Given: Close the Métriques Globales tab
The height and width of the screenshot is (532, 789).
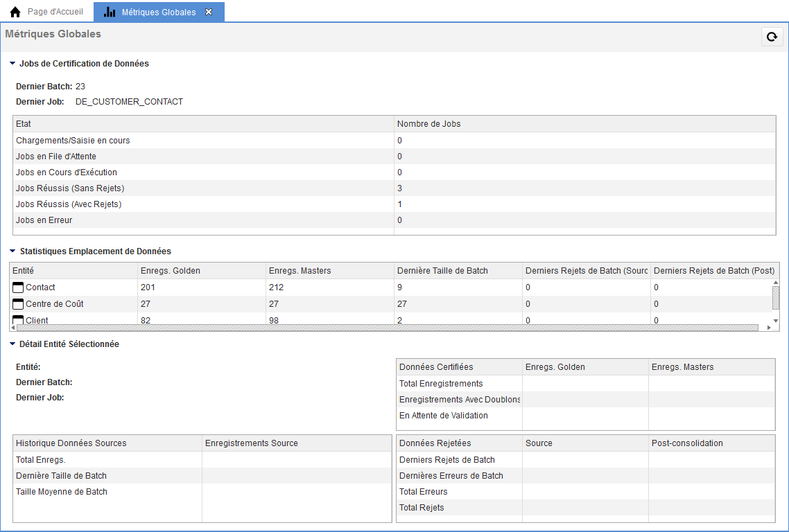Looking at the screenshot, I should 209,12.
